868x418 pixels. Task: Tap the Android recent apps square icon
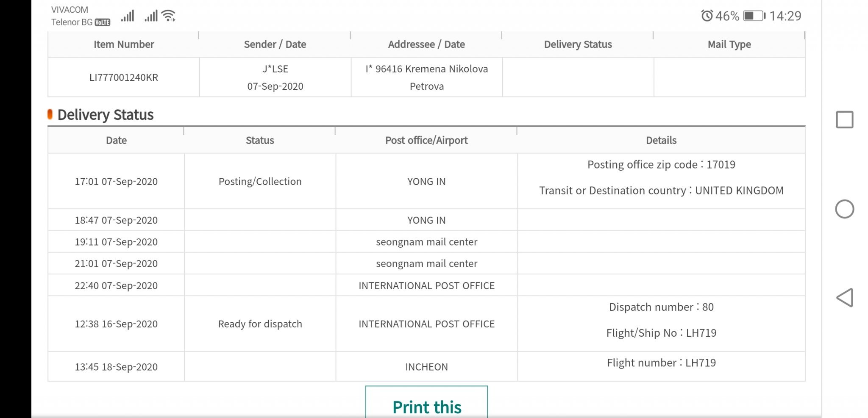844,119
